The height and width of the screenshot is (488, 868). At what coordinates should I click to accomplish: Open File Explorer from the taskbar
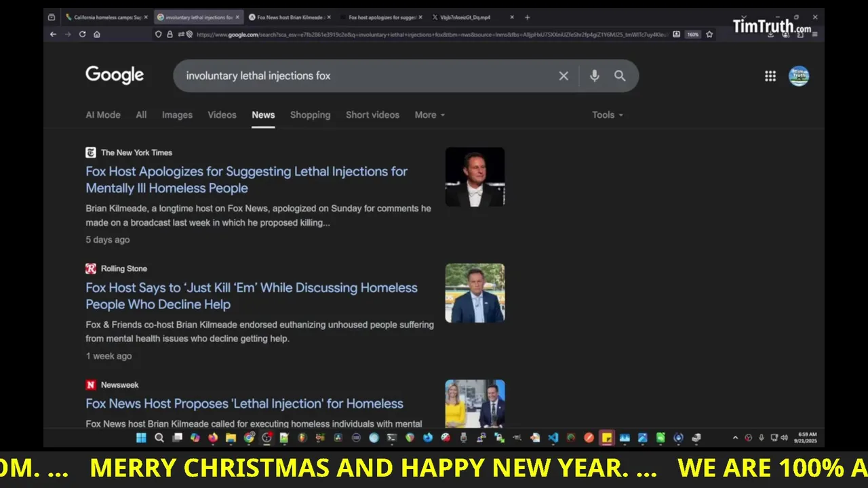[231, 438]
